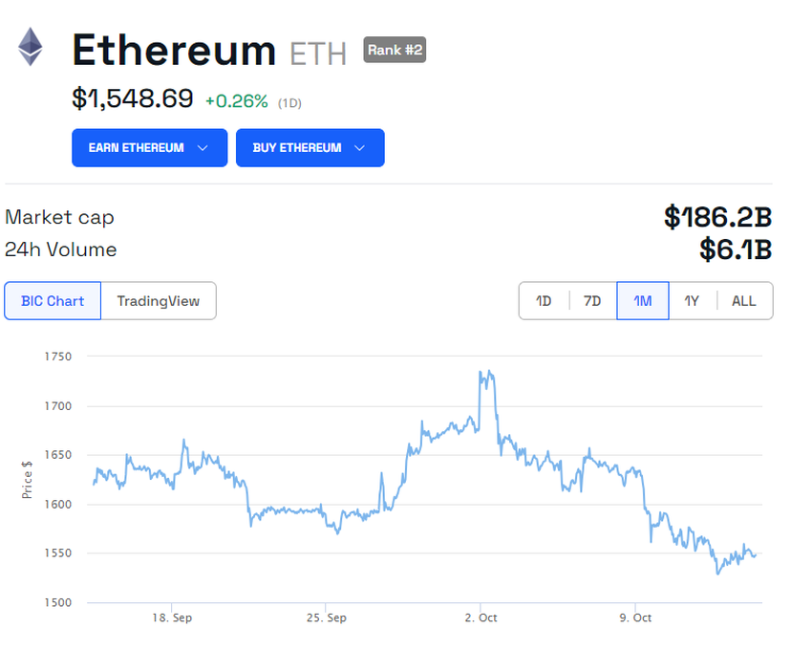Select the ALL time range
This screenshot has height=650, width=812.
(x=743, y=300)
